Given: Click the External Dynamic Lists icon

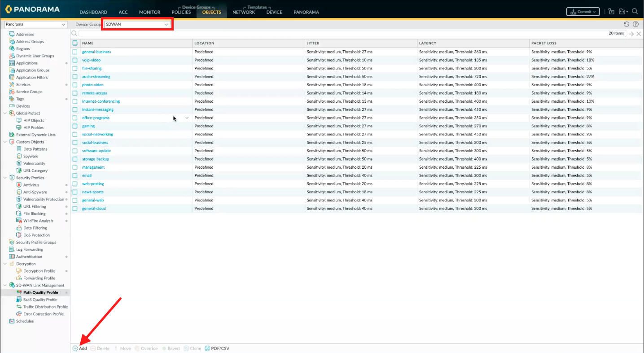Looking at the screenshot, I should point(12,135).
